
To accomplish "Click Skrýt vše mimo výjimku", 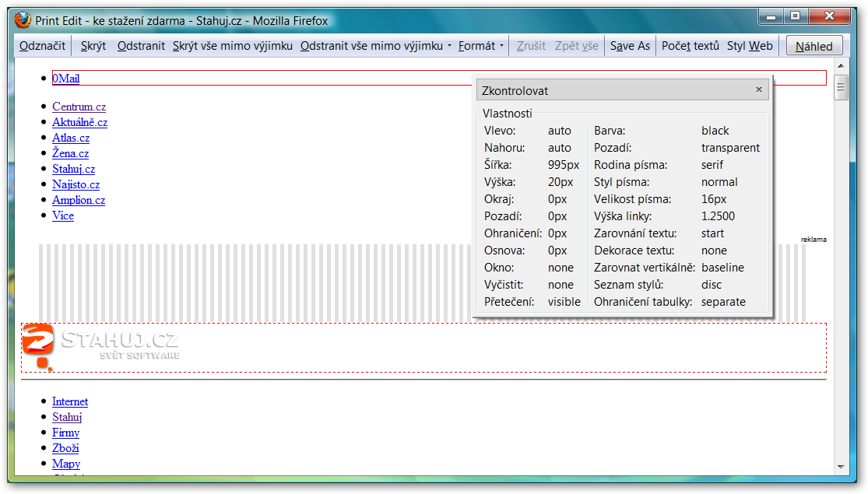I will [233, 46].
